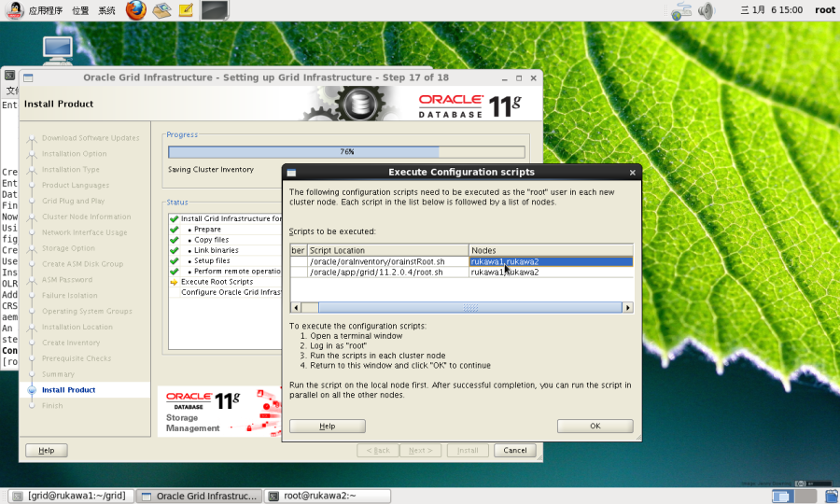The image size is (840, 504).
Task: Click Help in the Execute Configuration scripts dialog
Action: click(328, 426)
